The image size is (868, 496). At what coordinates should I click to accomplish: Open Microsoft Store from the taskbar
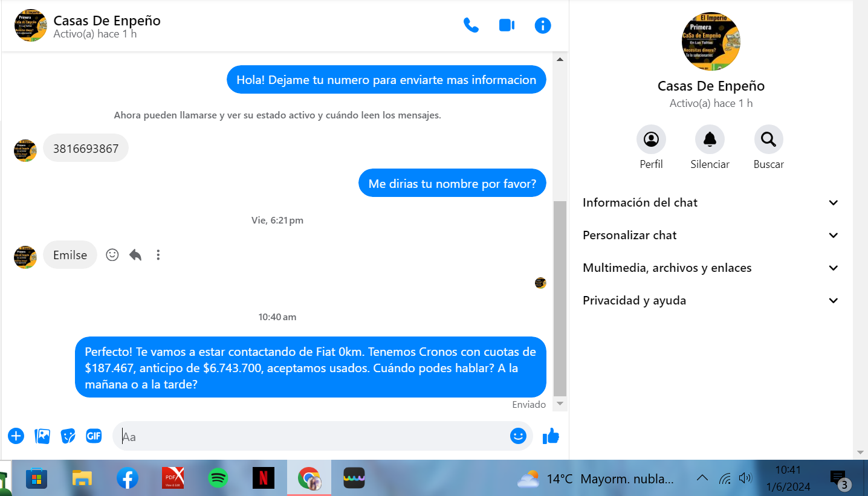[x=36, y=478]
